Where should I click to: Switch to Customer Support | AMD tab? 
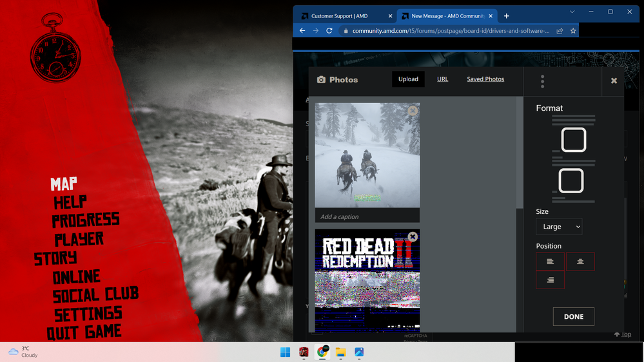coord(339,16)
